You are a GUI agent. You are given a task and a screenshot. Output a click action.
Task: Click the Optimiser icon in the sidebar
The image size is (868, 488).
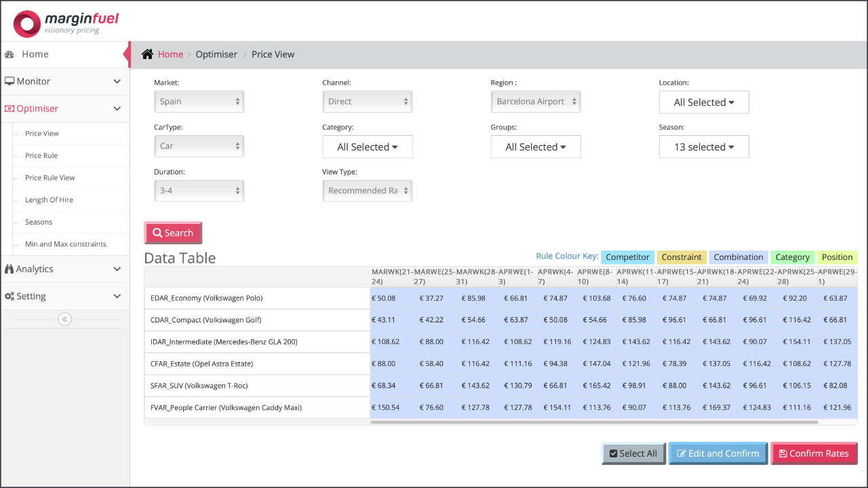tap(9, 108)
